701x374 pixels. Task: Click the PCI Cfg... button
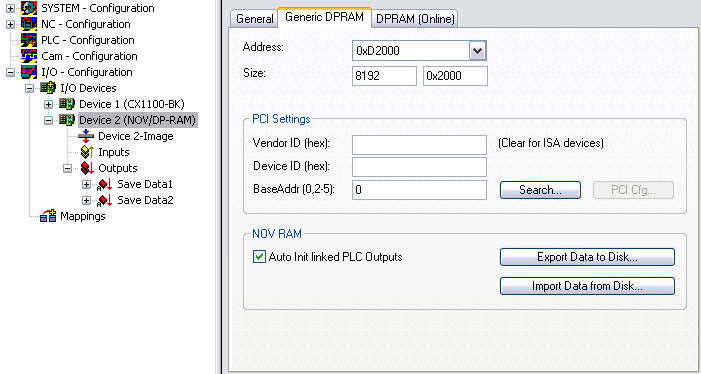pyautogui.click(x=633, y=190)
